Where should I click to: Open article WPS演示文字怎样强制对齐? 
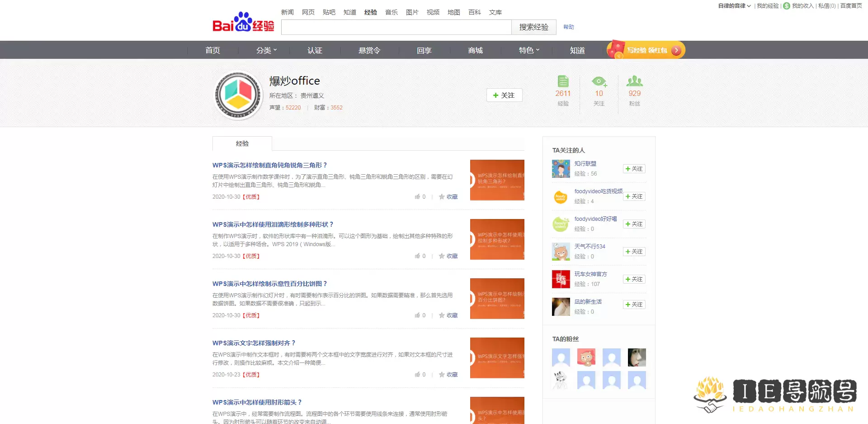[x=253, y=343]
